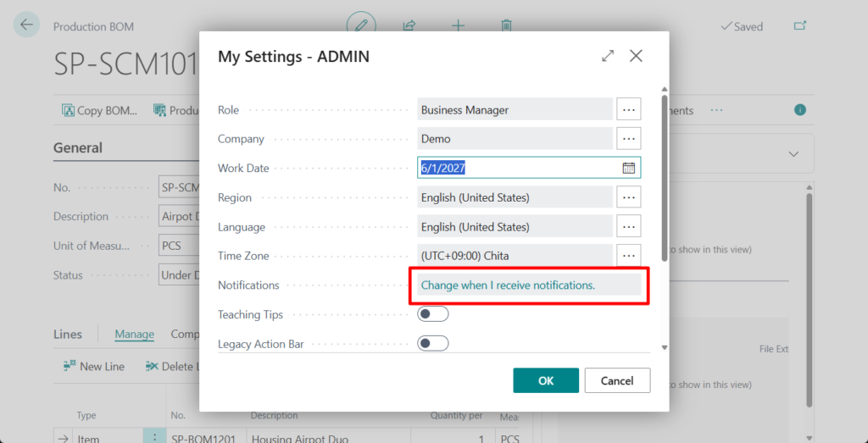Click the share icon in header

tap(409, 25)
